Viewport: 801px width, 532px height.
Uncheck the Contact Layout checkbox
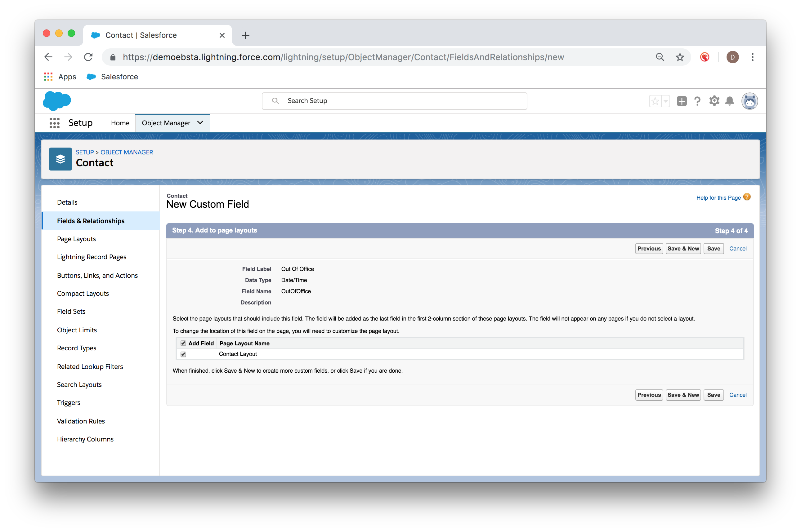coord(183,354)
